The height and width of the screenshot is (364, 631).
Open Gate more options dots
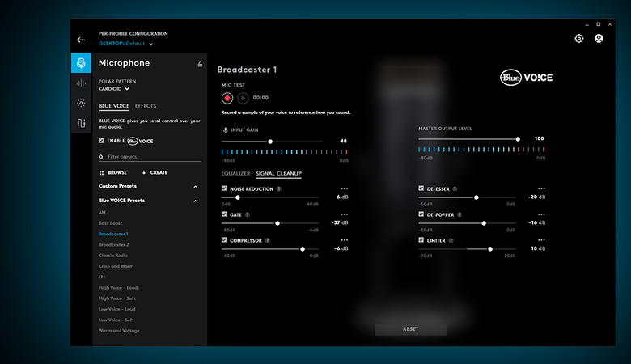[x=345, y=214]
